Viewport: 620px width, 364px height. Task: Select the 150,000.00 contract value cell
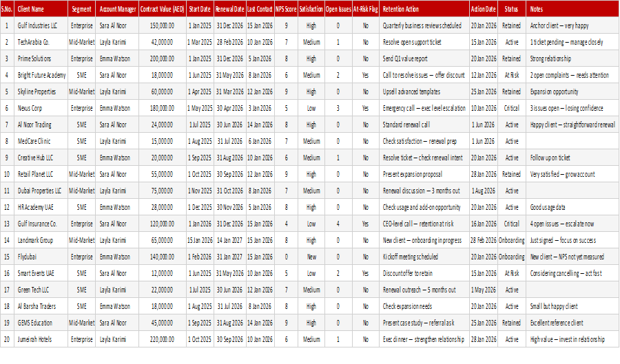163,25
